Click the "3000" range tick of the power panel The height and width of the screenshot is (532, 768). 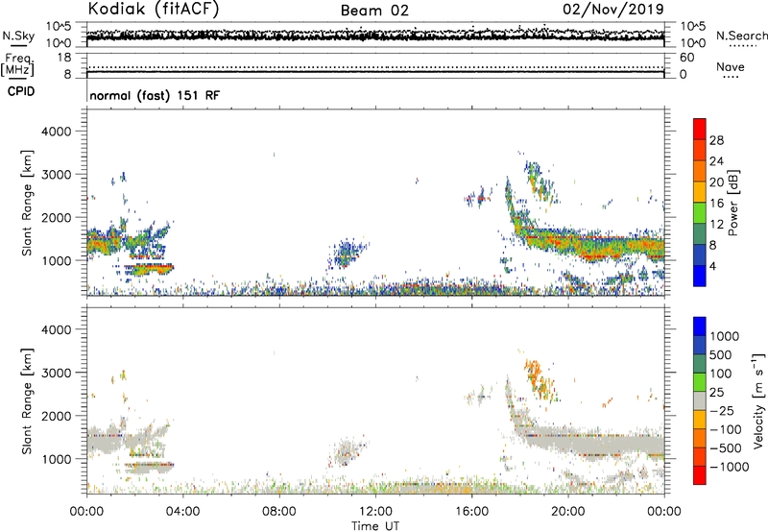coord(56,175)
